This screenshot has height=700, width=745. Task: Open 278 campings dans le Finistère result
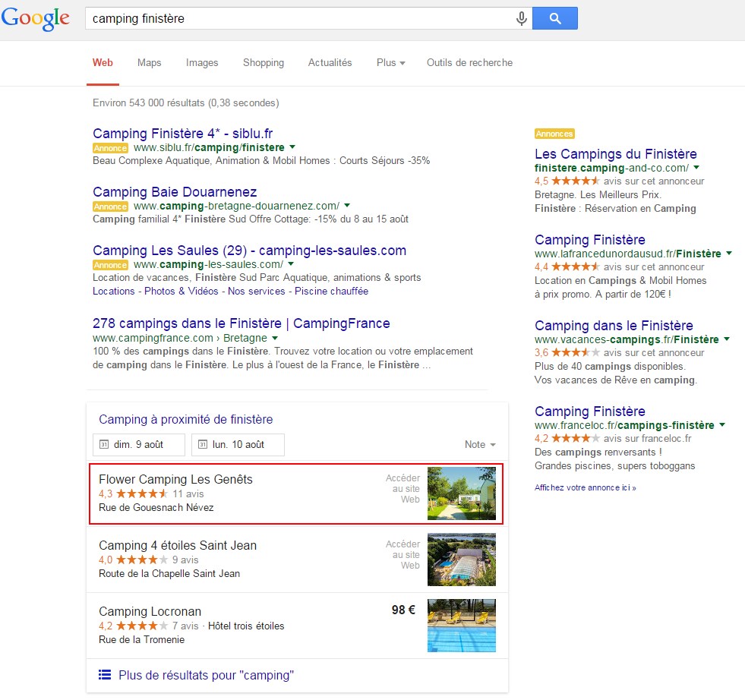click(x=241, y=323)
